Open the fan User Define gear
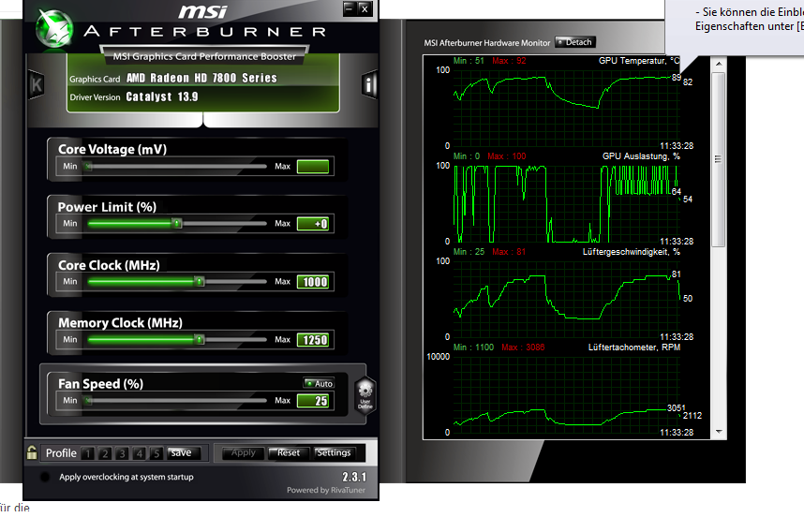 pyautogui.click(x=365, y=394)
